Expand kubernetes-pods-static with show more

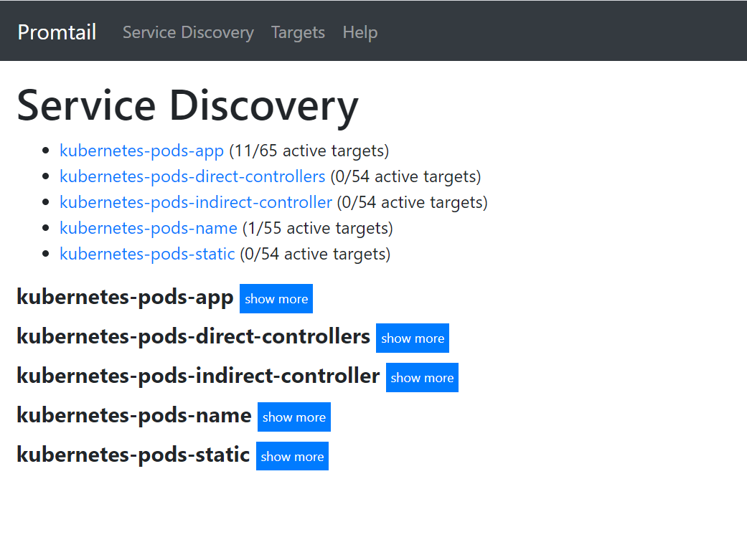[x=292, y=456]
